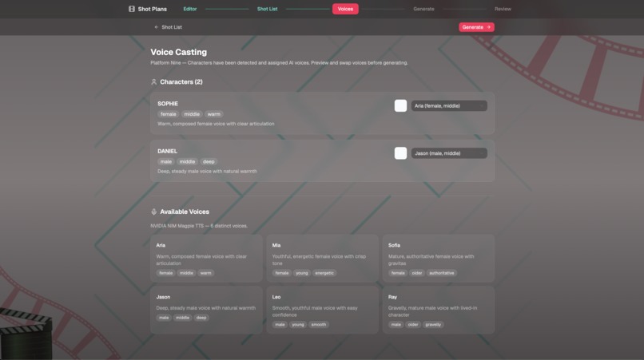
Task: Open the Review step
Action: pyautogui.click(x=503, y=9)
